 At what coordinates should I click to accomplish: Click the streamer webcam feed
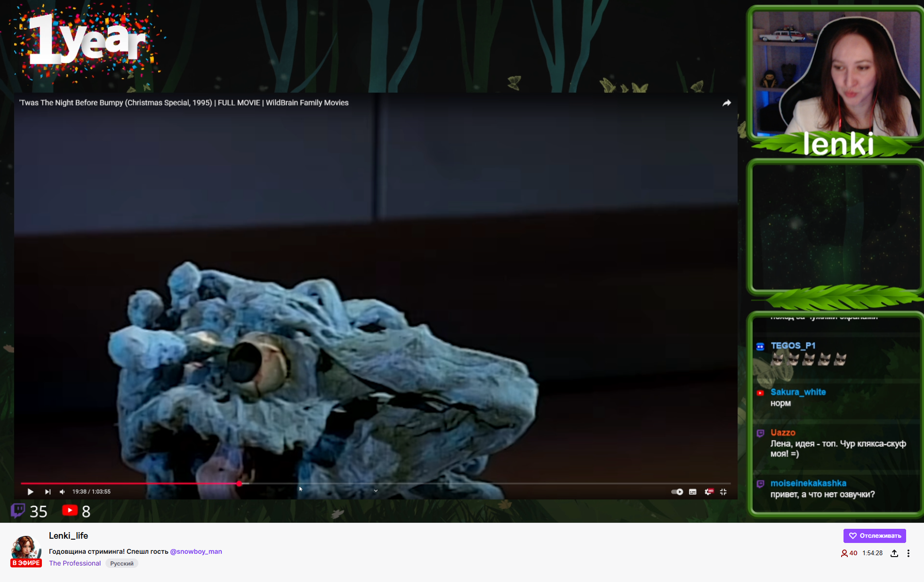836,73
